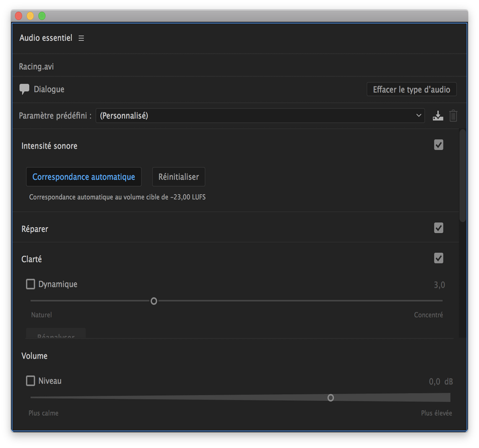Click the Racing.avi clip name
This screenshot has height=448, width=479.
36,67
